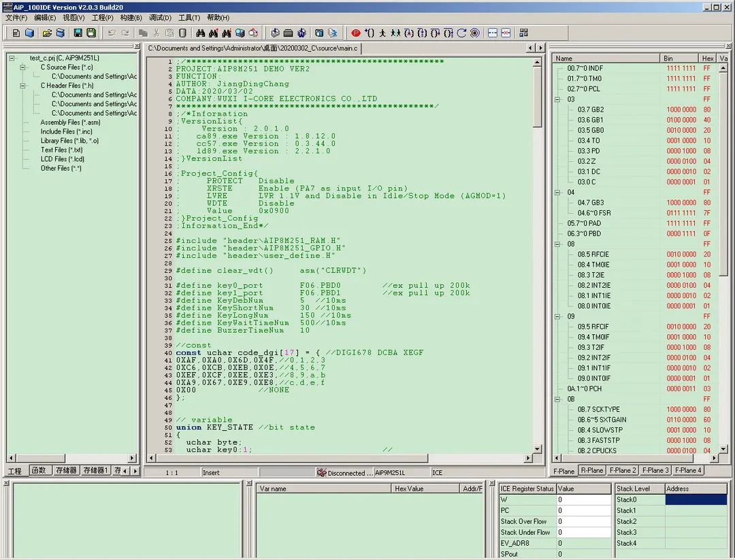Click the concentric circles breakpoint icon
Image resolution: width=735 pixels, height=560 pixels.
475,33
